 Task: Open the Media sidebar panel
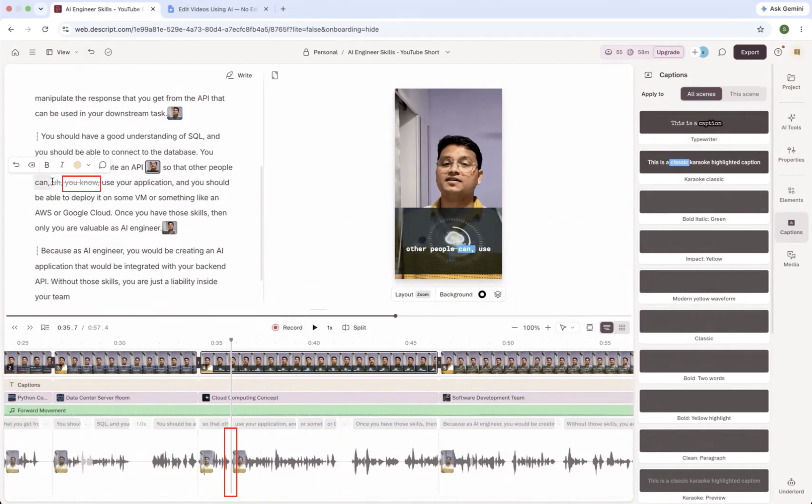click(x=791, y=259)
